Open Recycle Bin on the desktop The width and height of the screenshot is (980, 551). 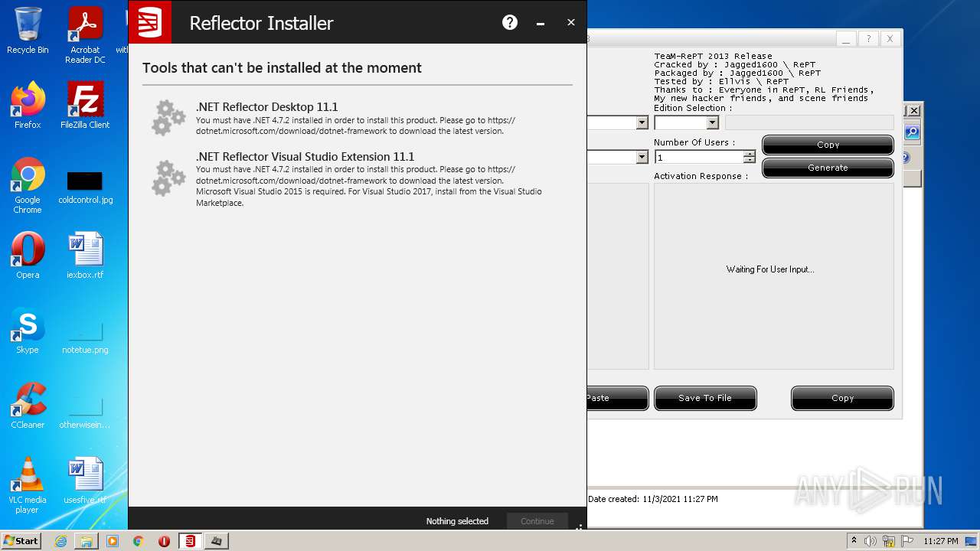(x=28, y=31)
